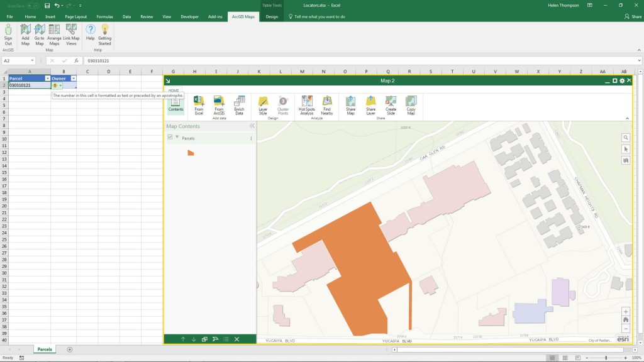This screenshot has height=362, width=644.
Task: Open the Go to Map tool
Action: coord(40,35)
